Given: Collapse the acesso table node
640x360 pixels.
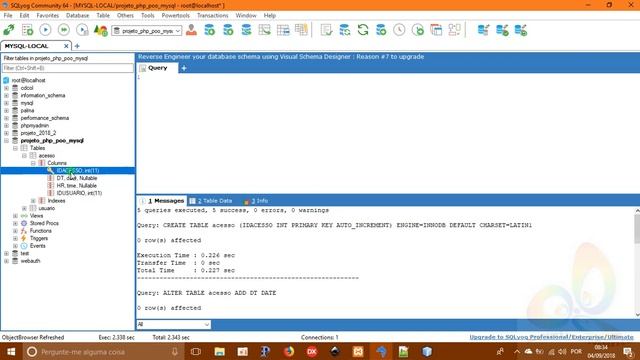Looking at the screenshot, I should coord(24,156).
